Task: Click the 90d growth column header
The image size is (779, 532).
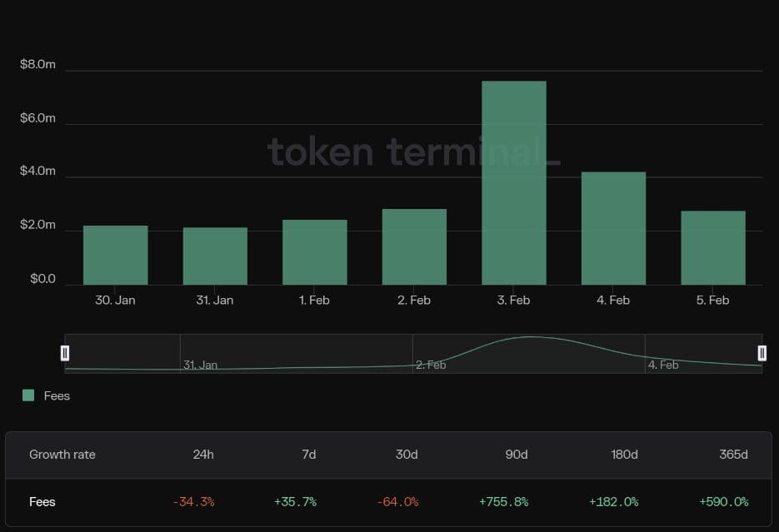Action: pyautogui.click(x=517, y=455)
